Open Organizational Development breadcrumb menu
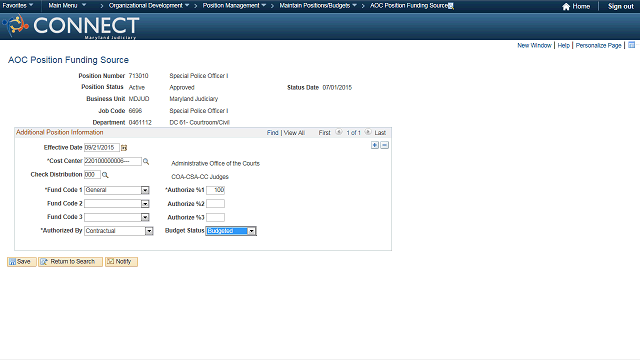Viewport: 640px width, 360px height. click(149, 6)
